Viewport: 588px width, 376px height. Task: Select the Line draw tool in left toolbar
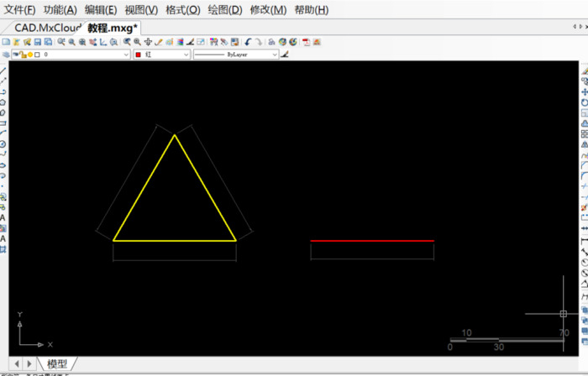[3, 70]
